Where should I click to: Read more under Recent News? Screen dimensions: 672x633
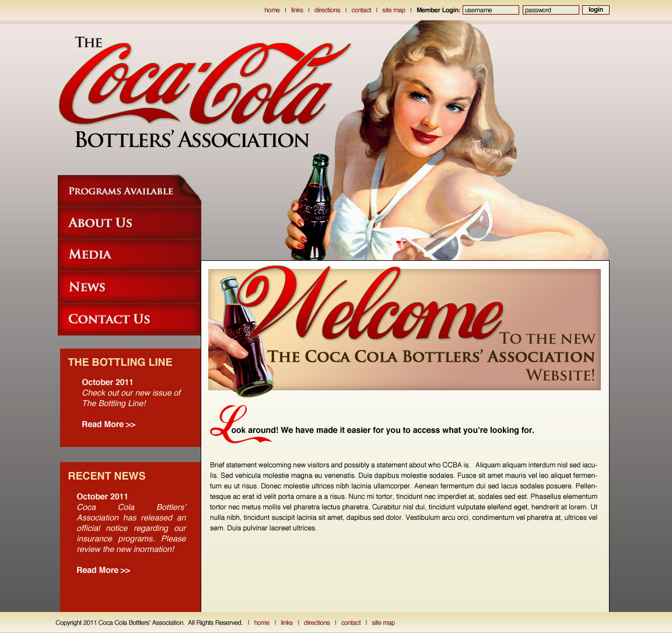click(103, 570)
